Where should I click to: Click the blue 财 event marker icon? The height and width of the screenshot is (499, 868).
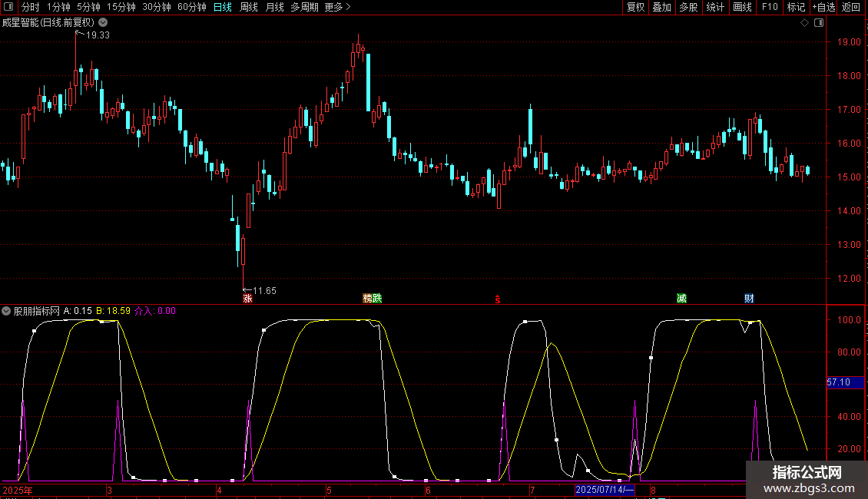(749, 298)
